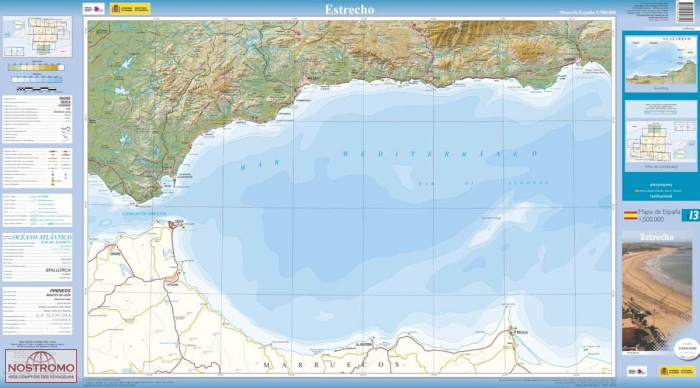Click the yellow Spanish government crest logo at top
This screenshot has width=700, height=388.
point(130,9)
